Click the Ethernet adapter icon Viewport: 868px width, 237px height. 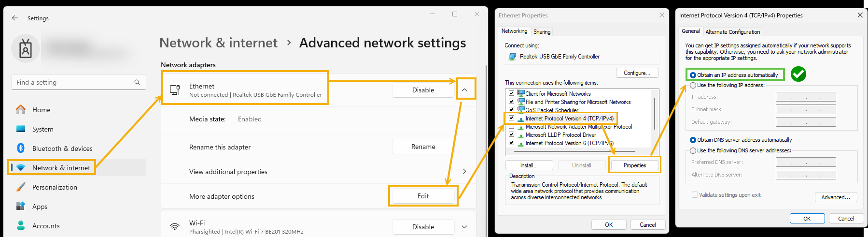point(175,90)
